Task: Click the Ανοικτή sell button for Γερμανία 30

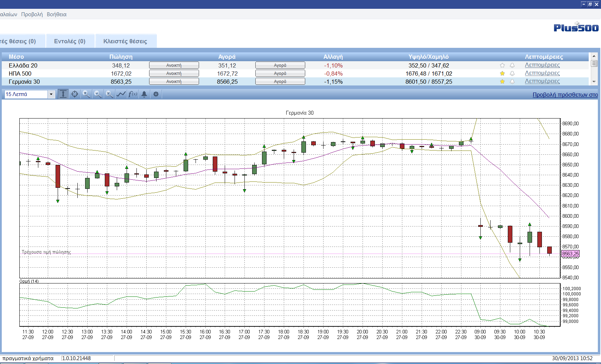Action: pos(174,82)
